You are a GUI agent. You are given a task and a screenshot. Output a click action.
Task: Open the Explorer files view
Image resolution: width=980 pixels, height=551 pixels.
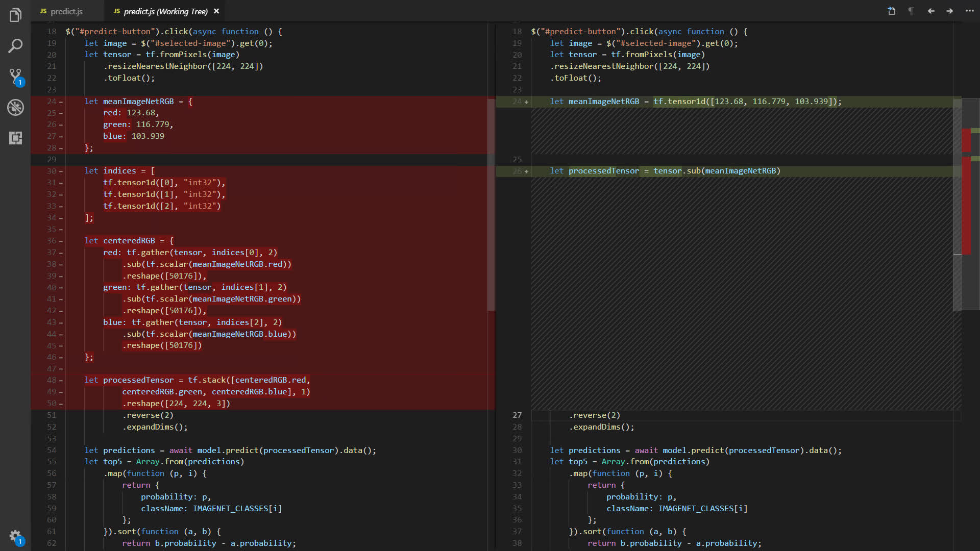click(15, 15)
